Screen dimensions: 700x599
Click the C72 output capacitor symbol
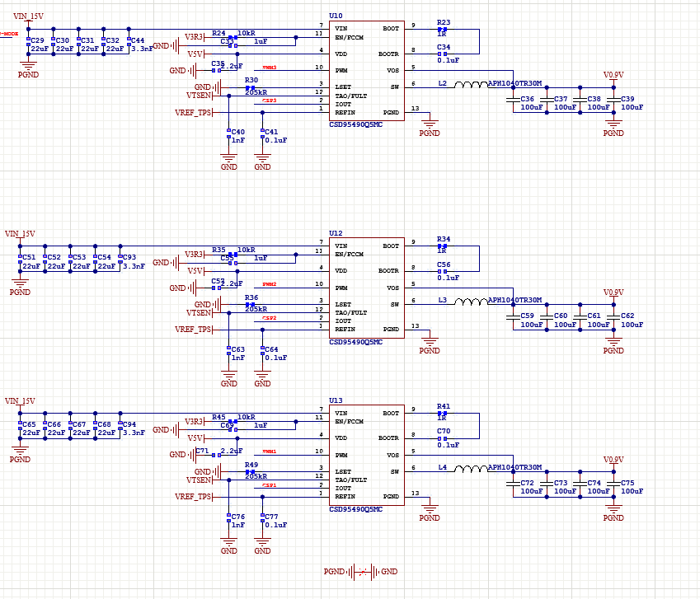tap(514, 484)
